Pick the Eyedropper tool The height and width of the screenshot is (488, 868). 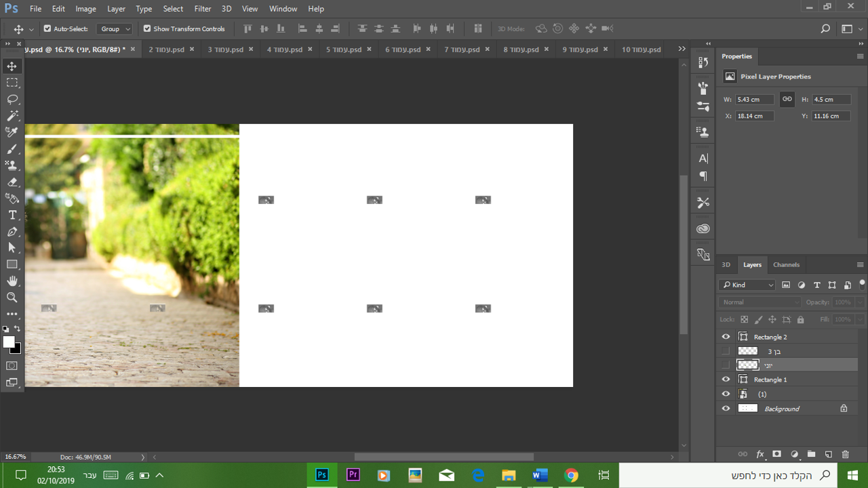(12, 132)
